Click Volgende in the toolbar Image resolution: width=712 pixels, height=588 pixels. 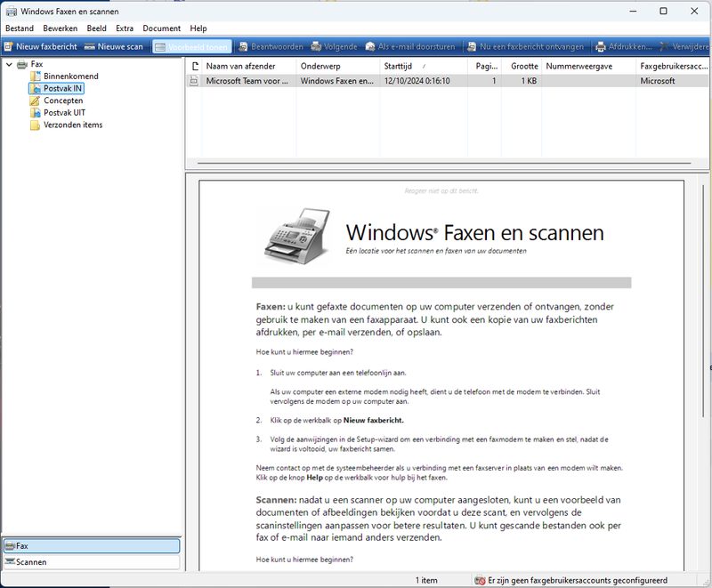(x=334, y=47)
